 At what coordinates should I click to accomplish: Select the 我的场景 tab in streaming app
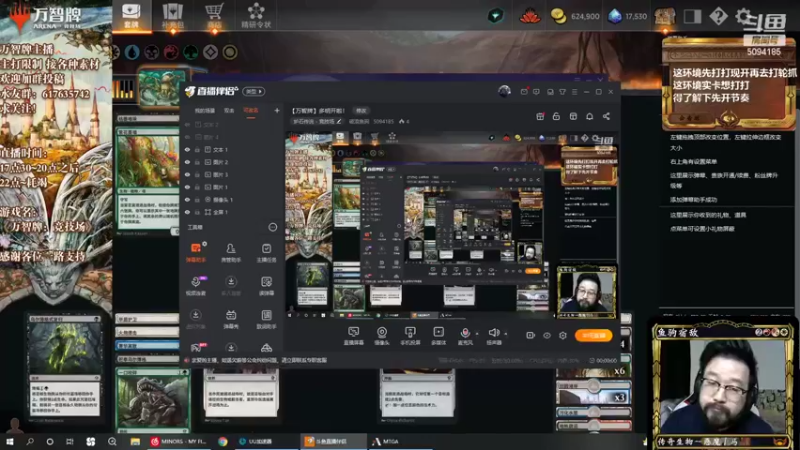[x=205, y=110]
